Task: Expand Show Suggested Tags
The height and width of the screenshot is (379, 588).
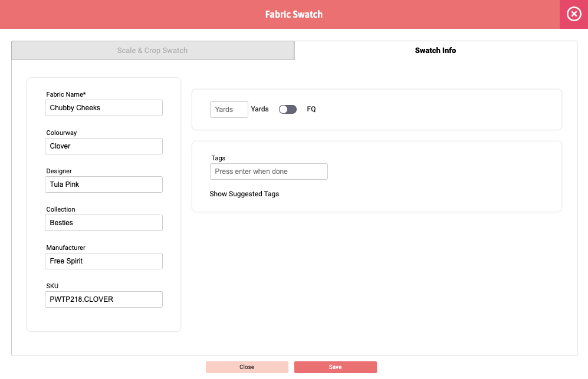Action: click(244, 194)
